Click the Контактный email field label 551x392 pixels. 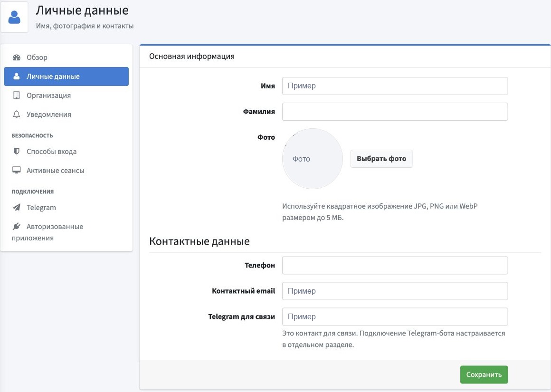coord(244,291)
